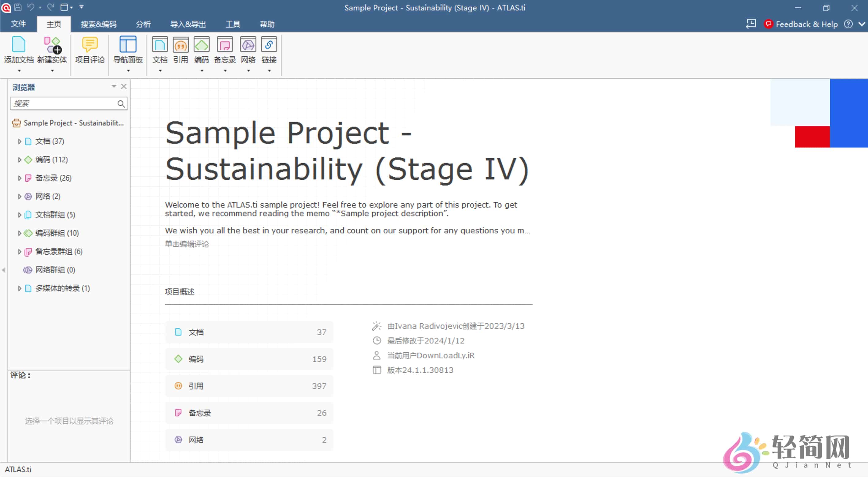Image resolution: width=868 pixels, height=477 pixels.
Task: Click the 网络 (Networks) ribbon icon
Action: 248,45
